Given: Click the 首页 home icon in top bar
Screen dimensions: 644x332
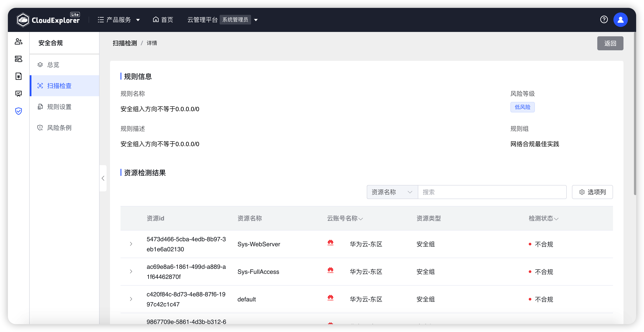Looking at the screenshot, I should click(x=156, y=19).
